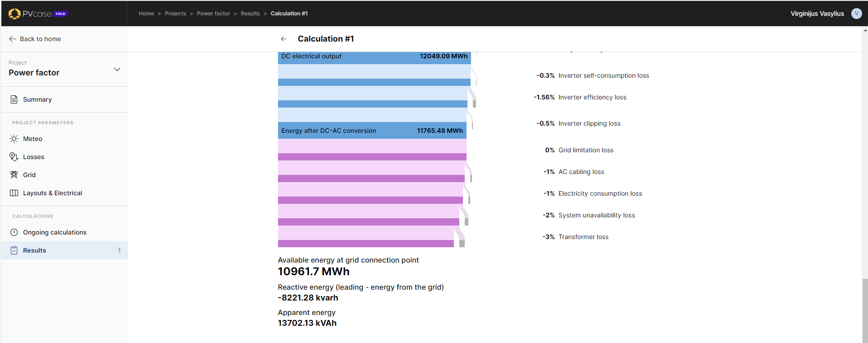This screenshot has height=343, width=868.
Task: Click the Meteo sun icon
Action: pos(14,139)
